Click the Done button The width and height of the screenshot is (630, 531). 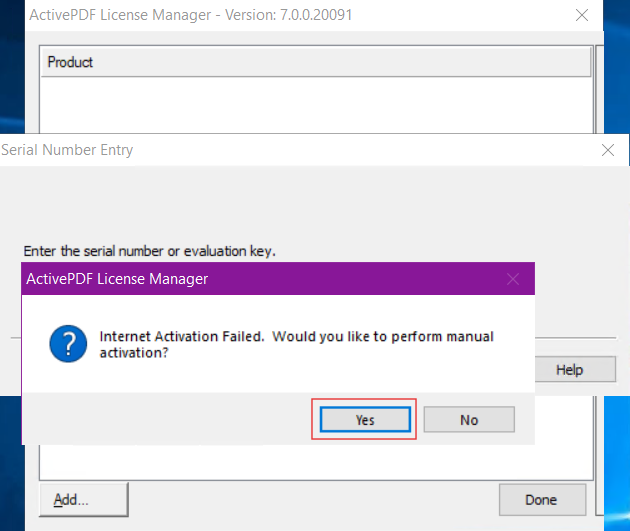(542, 499)
